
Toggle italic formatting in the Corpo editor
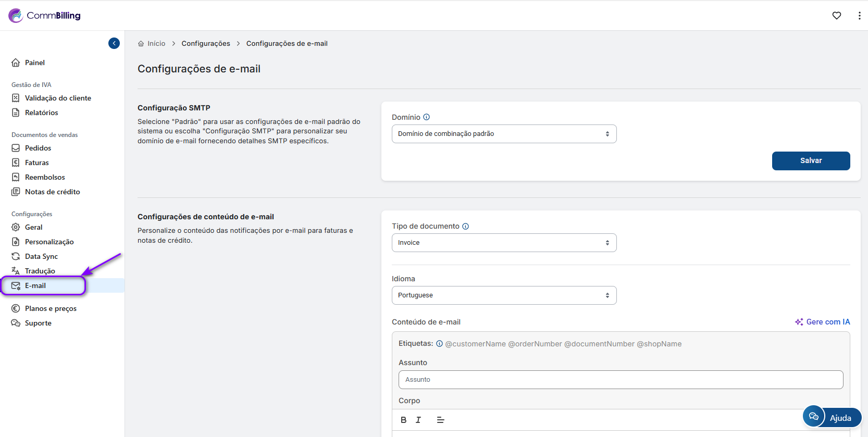pyautogui.click(x=418, y=420)
